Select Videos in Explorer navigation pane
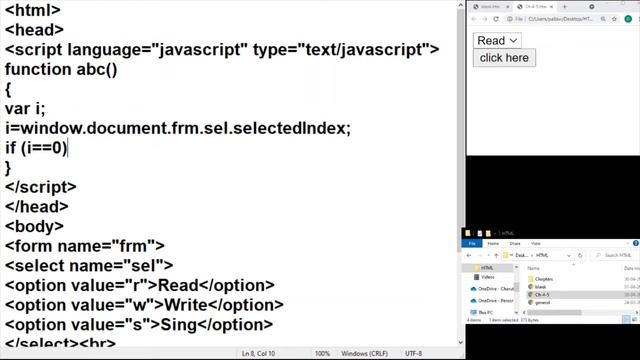 coord(488,277)
